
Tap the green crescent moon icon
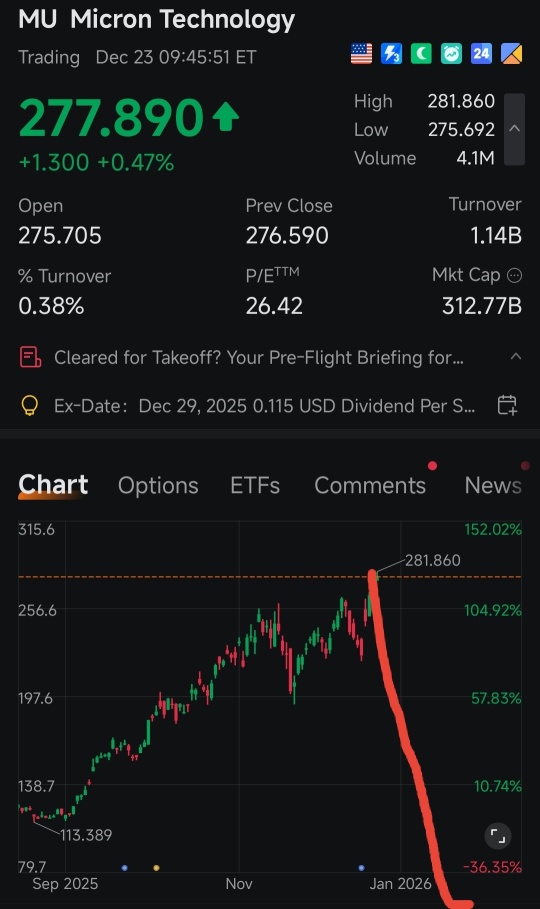click(421, 54)
